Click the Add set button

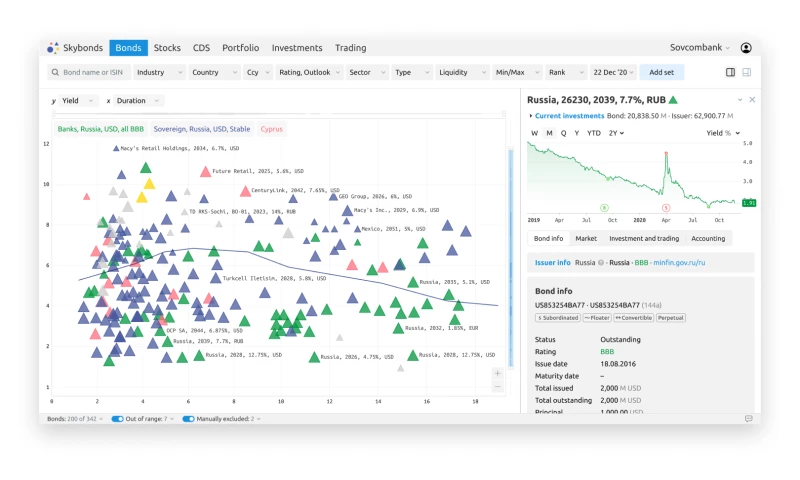pos(661,72)
